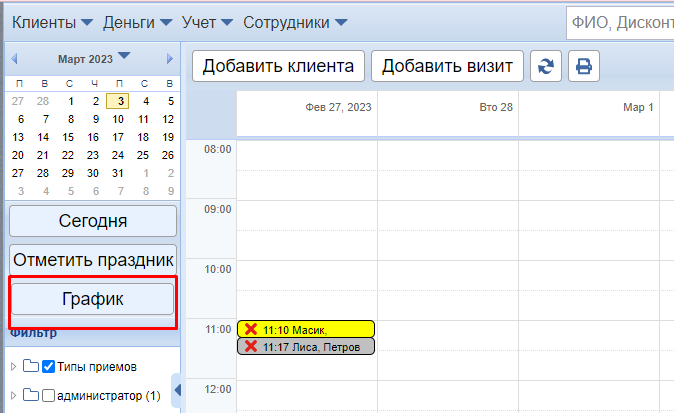Select March 13 in mini calendar
674x413 pixels.
tap(18, 137)
